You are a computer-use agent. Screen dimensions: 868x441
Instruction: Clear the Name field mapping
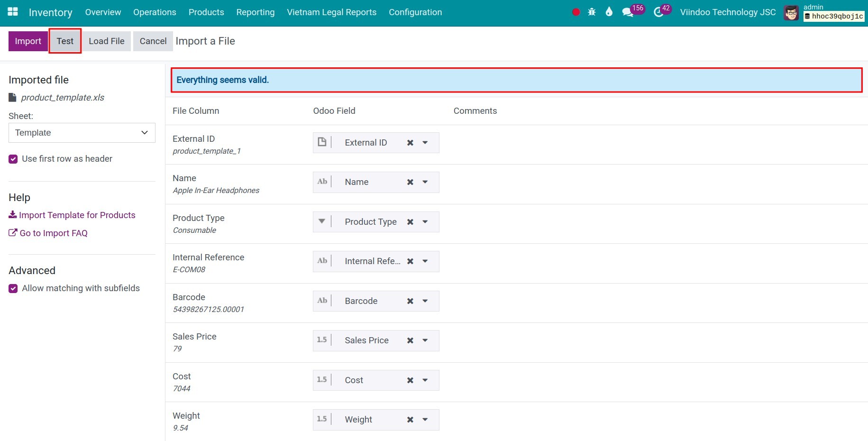(x=411, y=182)
